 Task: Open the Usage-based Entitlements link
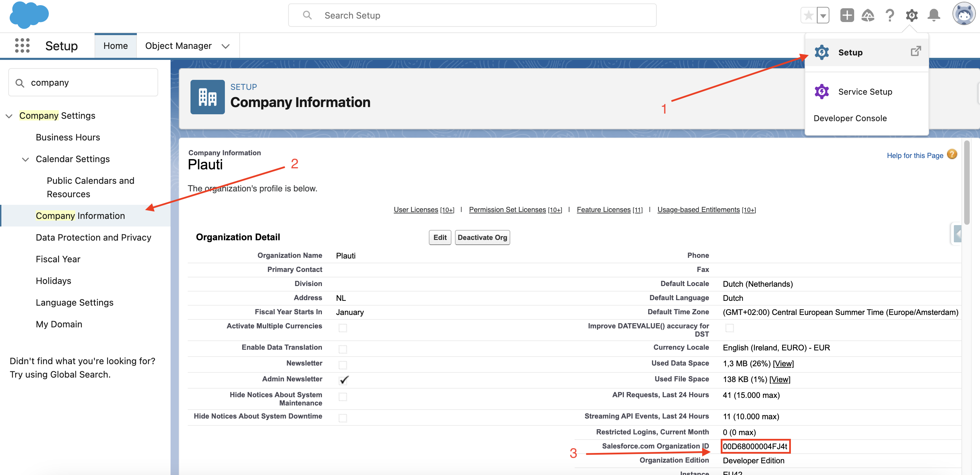[698, 210]
